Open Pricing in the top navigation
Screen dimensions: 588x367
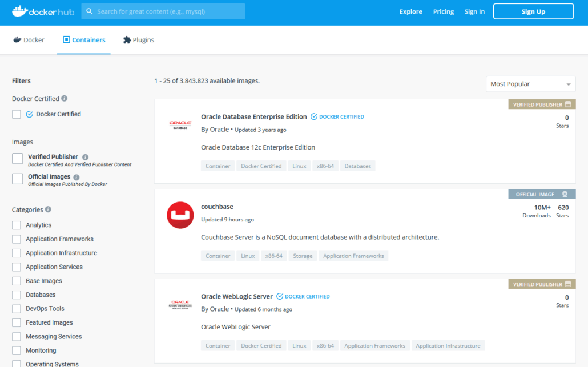pos(443,11)
